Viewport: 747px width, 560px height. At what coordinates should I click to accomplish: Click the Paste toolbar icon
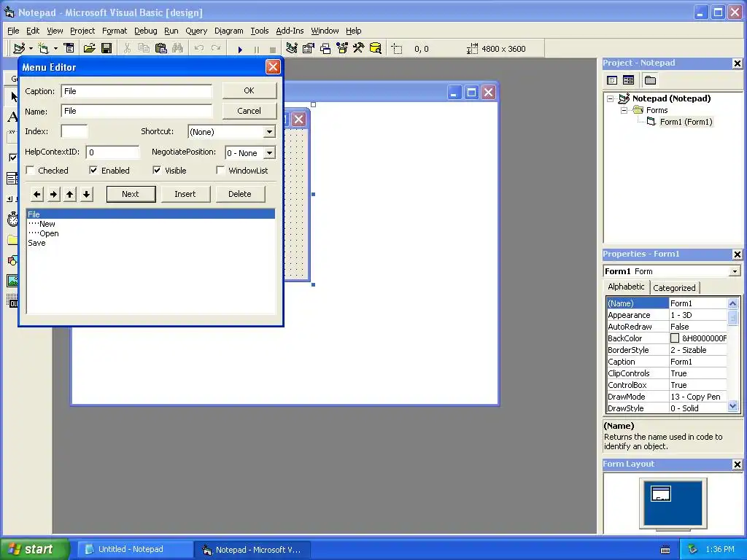[x=161, y=49]
